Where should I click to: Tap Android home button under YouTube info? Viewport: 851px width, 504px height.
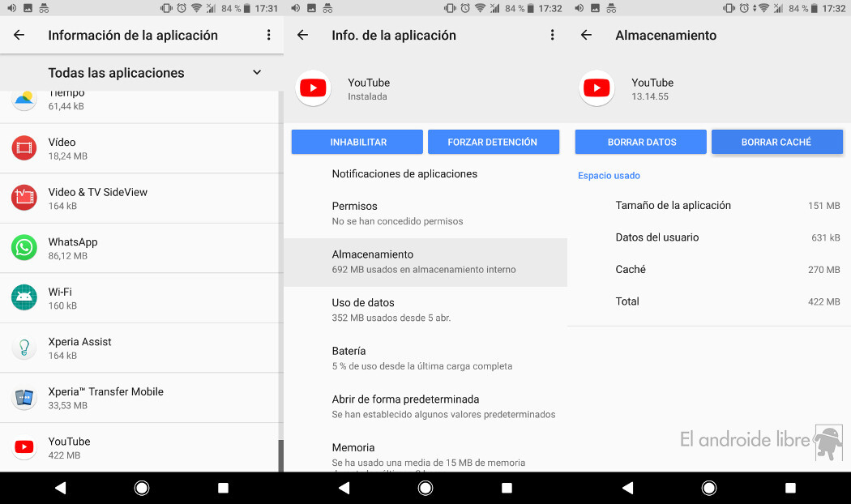(x=425, y=489)
